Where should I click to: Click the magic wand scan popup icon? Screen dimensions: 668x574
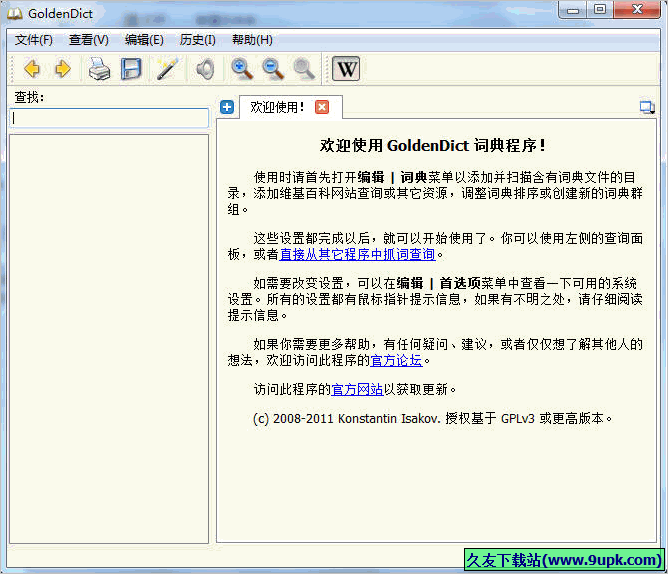tap(167, 69)
